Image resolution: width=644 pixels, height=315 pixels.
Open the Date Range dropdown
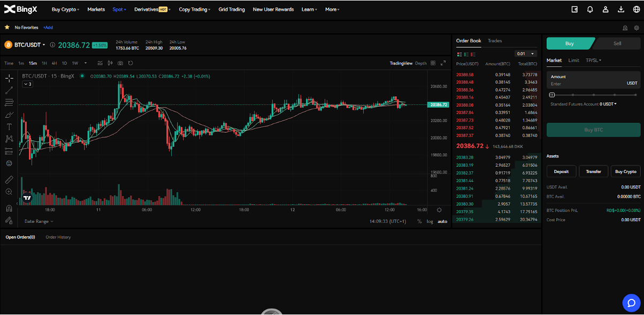pyautogui.click(x=39, y=221)
